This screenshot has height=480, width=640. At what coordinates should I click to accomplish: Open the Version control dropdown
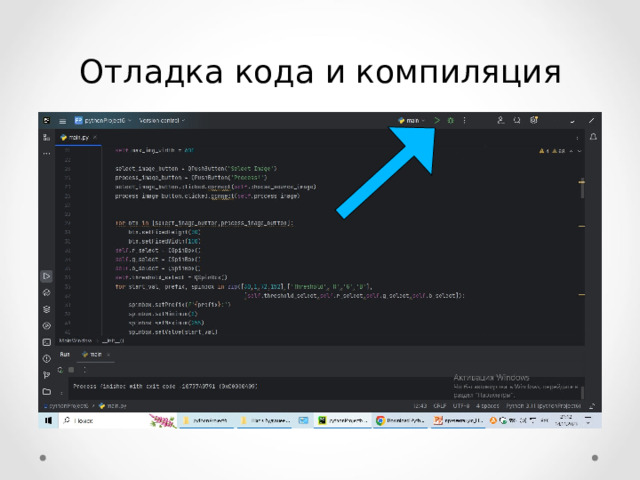[x=162, y=120]
